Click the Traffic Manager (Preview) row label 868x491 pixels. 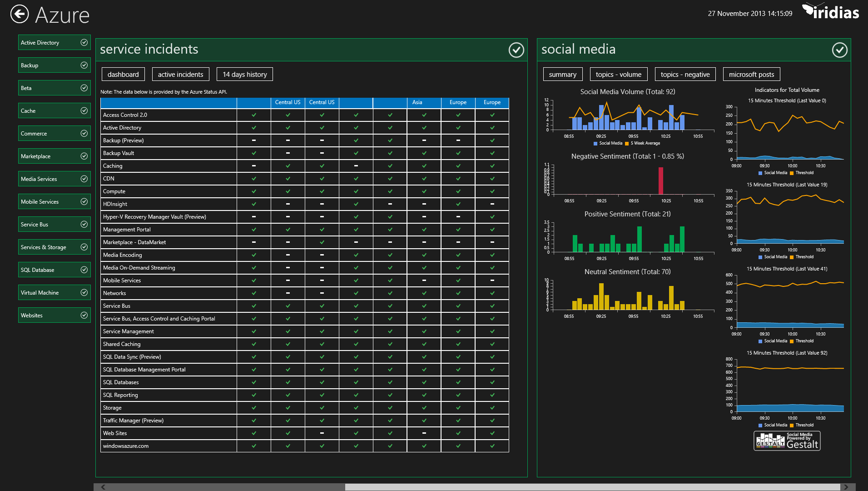133,421
